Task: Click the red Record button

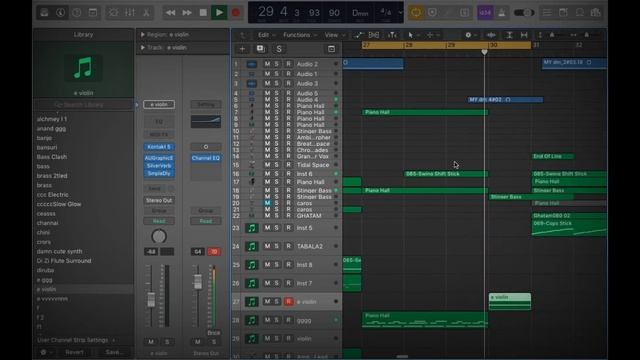Action: pos(236,13)
